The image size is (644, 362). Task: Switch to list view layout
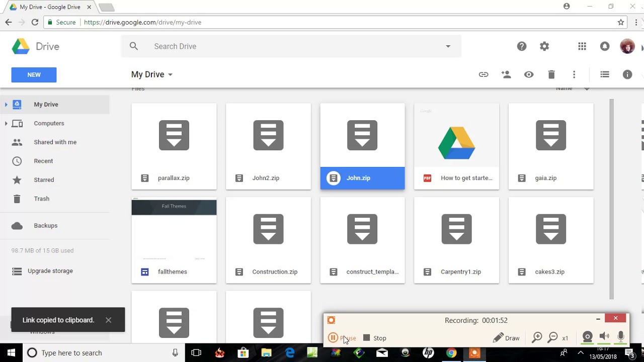(x=605, y=74)
